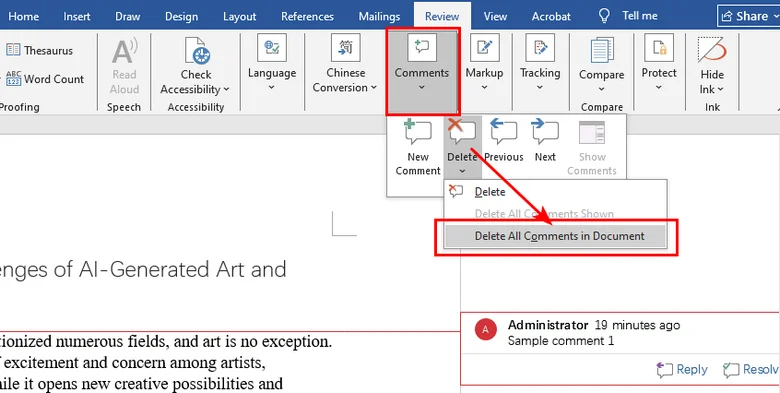Click the Hide Ink icon
Screen dimensions: 780x393
[712, 50]
